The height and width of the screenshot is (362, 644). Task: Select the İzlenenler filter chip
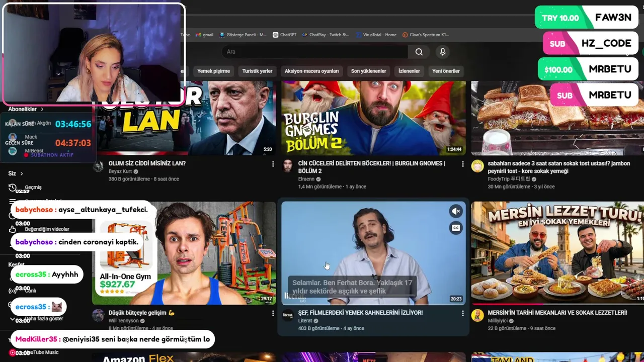pos(409,71)
